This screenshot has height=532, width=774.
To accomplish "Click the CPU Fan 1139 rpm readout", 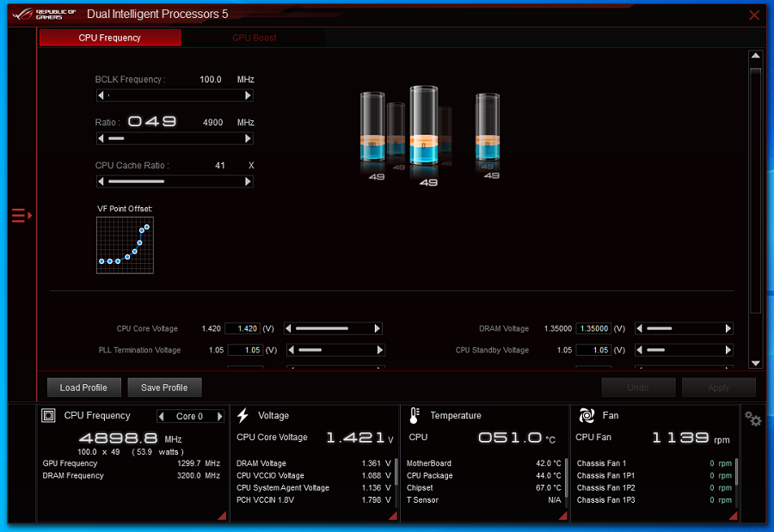I will coord(653,437).
